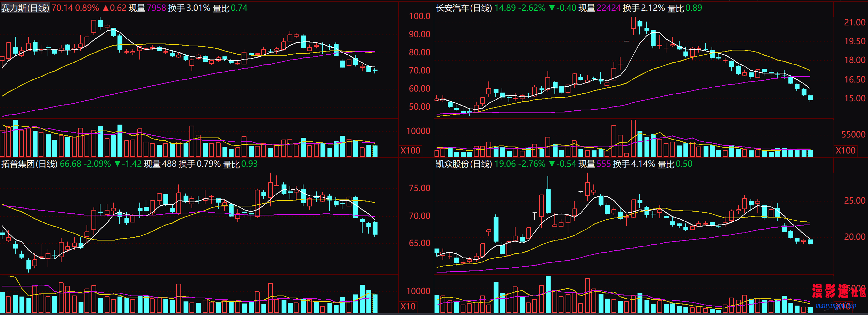
Task: Click the 65.00 price axis label
Action: [x=420, y=243]
